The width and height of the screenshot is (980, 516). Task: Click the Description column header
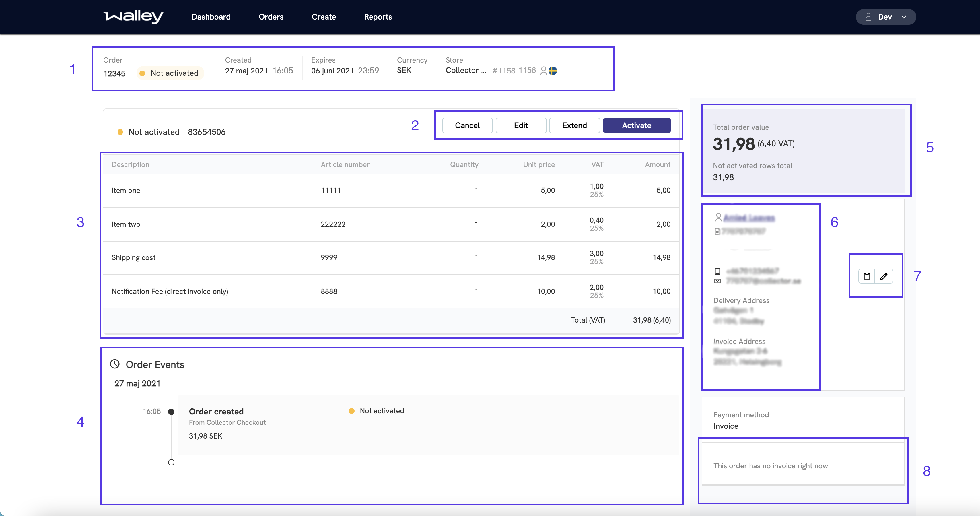pos(130,164)
